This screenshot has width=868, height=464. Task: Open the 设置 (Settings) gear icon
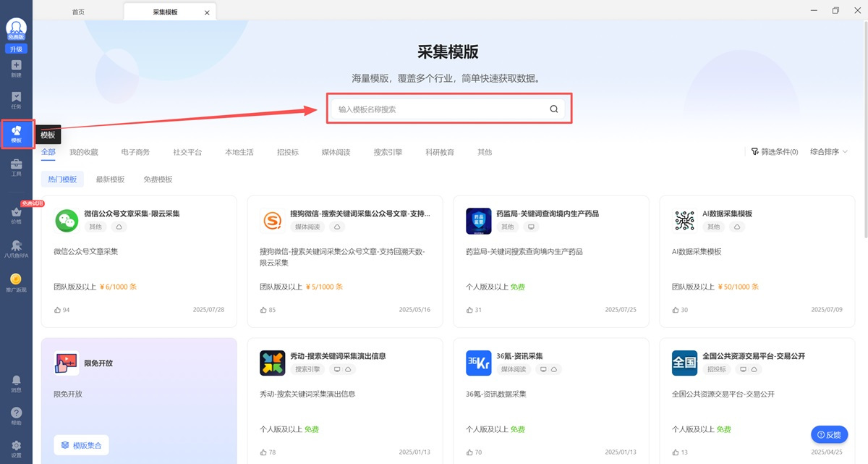(16, 447)
